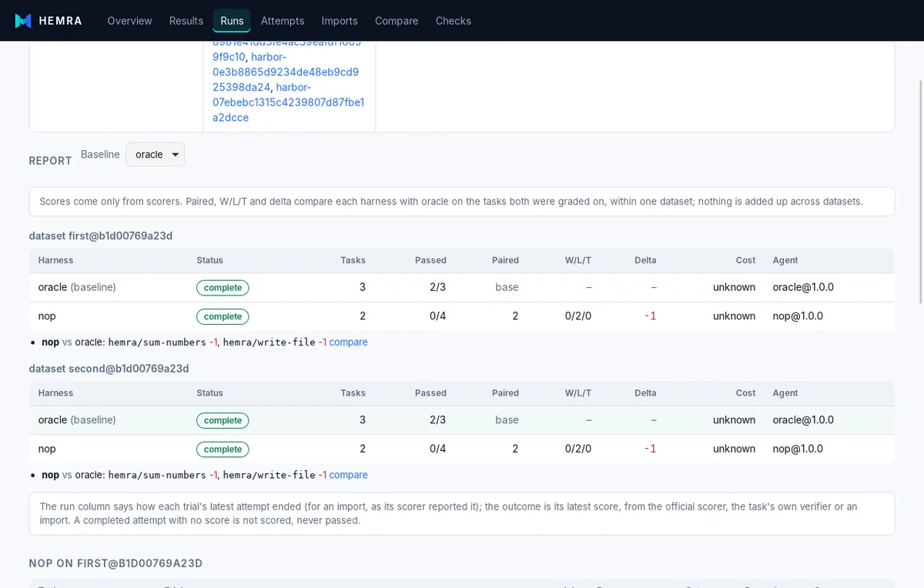The image size is (924, 588).
Task: Click the 'NOP ON FIRST@B1D00769A23D' heading
Action: [x=115, y=563]
